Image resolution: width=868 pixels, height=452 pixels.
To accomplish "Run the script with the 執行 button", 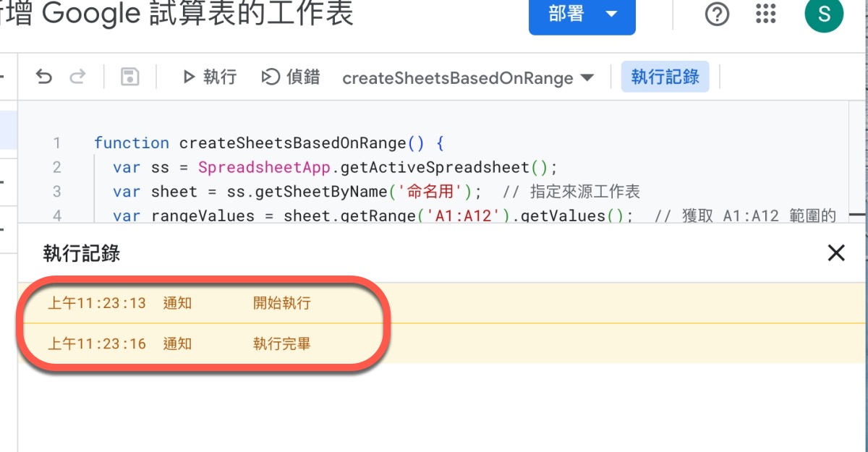I will 209,77.
